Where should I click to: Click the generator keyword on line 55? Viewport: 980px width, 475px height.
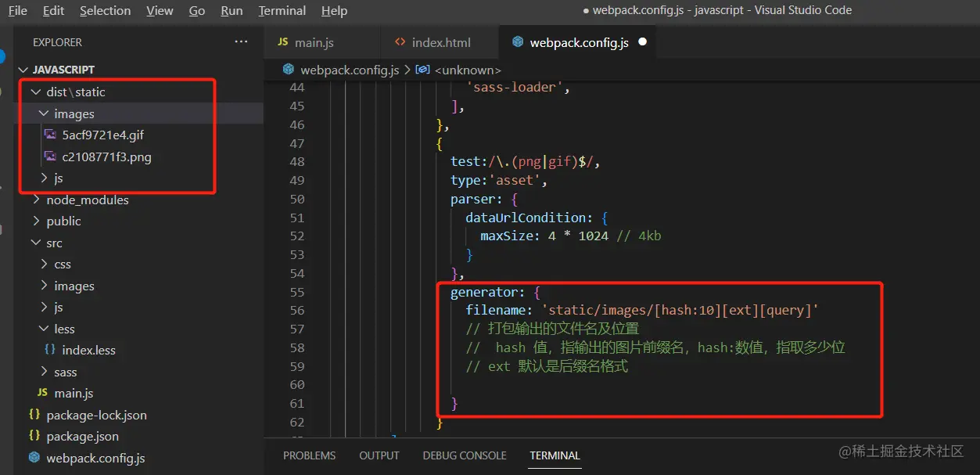tap(484, 292)
